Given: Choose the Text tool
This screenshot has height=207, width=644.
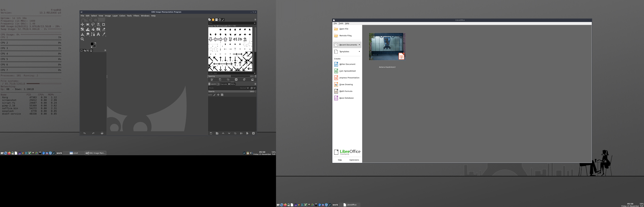Looking at the screenshot, I should tap(98, 34).
